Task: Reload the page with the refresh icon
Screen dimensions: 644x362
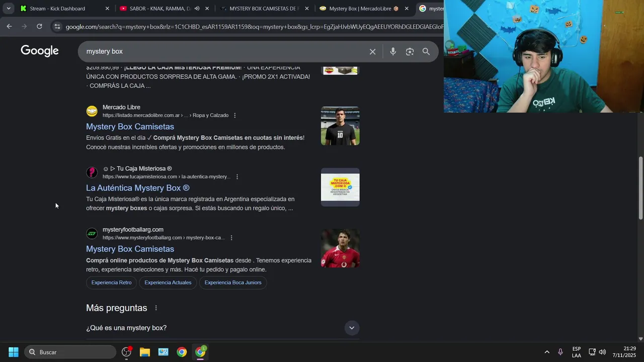Action: (39, 27)
